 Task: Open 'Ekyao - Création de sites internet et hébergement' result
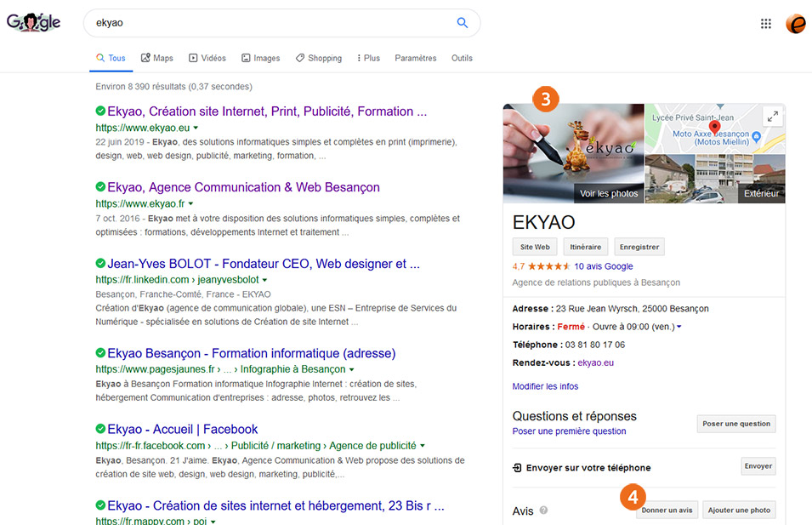point(275,505)
